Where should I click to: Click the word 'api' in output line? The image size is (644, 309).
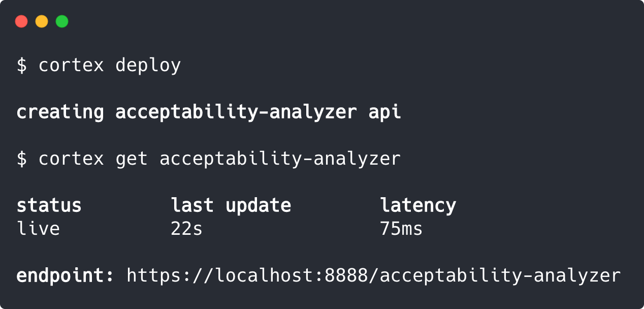[x=384, y=112]
